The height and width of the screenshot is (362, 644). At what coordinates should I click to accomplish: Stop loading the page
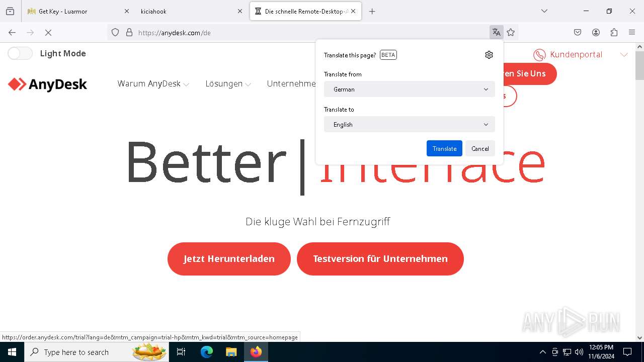point(48,32)
